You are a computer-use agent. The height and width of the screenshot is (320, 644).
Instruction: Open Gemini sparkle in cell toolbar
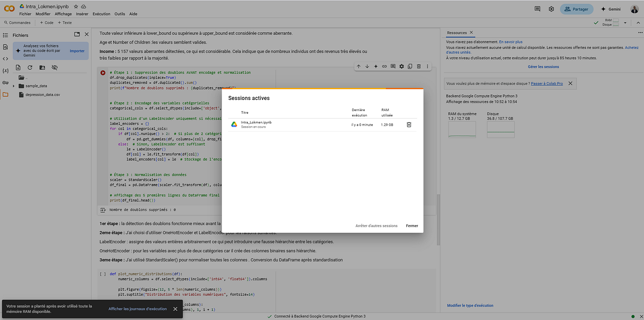click(376, 66)
